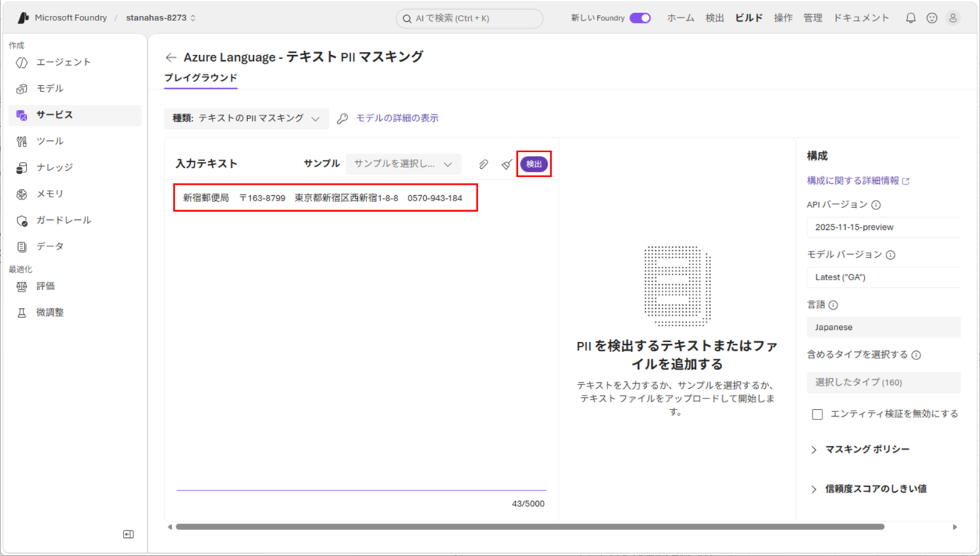Go back with the left arrow
The height and width of the screenshot is (556, 980).
tap(171, 57)
